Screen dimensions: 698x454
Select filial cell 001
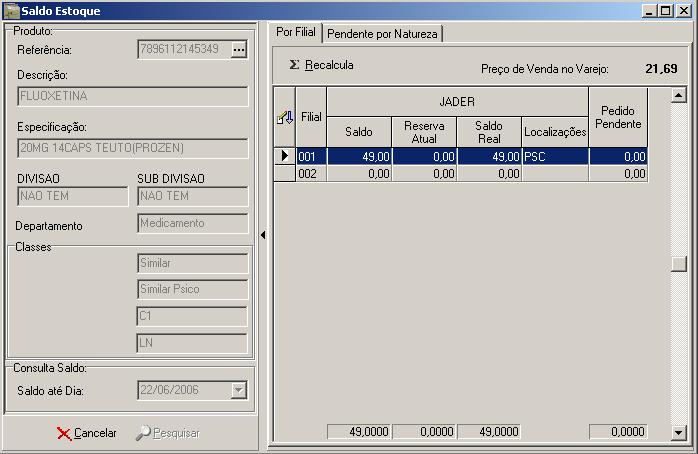pyautogui.click(x=311, y=157)
